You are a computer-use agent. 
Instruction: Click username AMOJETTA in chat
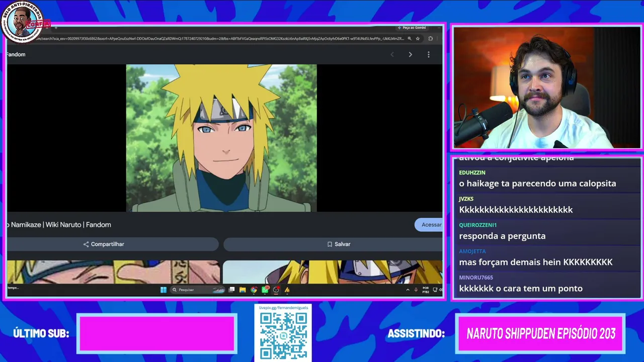click(x=472, y=251)
